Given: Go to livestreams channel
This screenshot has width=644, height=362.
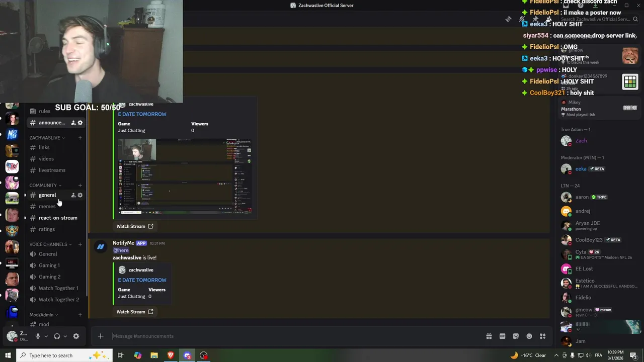Looking at the screenshot, I should (x=55, y=170).
